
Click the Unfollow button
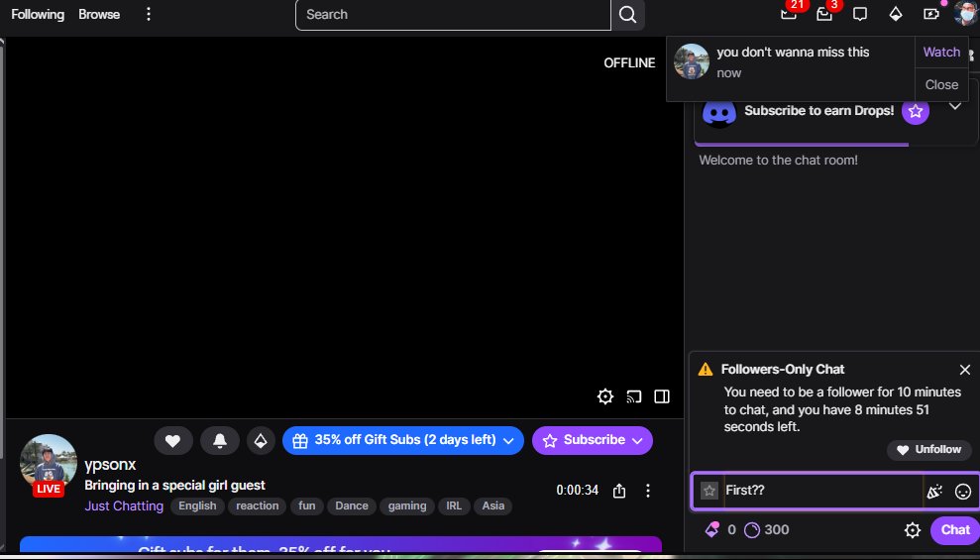pyautogui.click(x=929, y=449)
